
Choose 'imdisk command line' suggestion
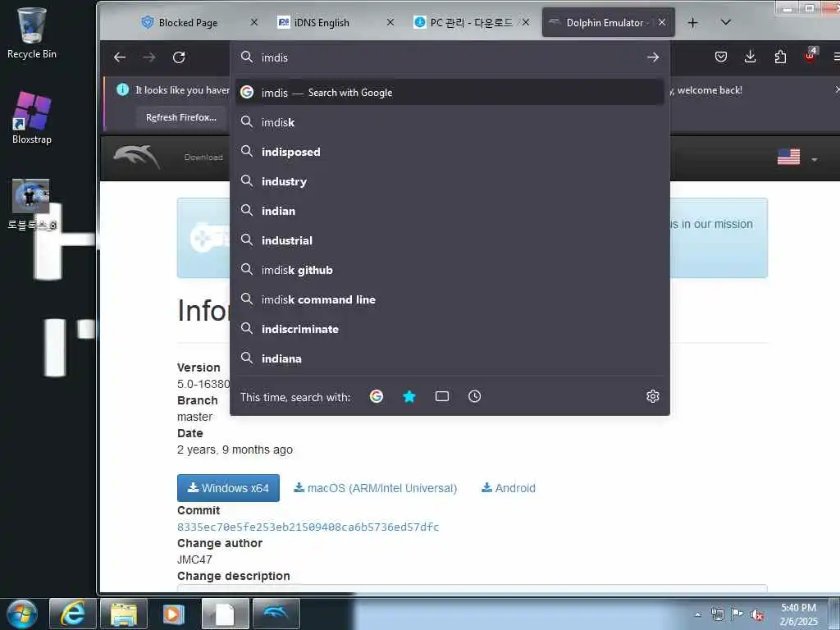450,299
